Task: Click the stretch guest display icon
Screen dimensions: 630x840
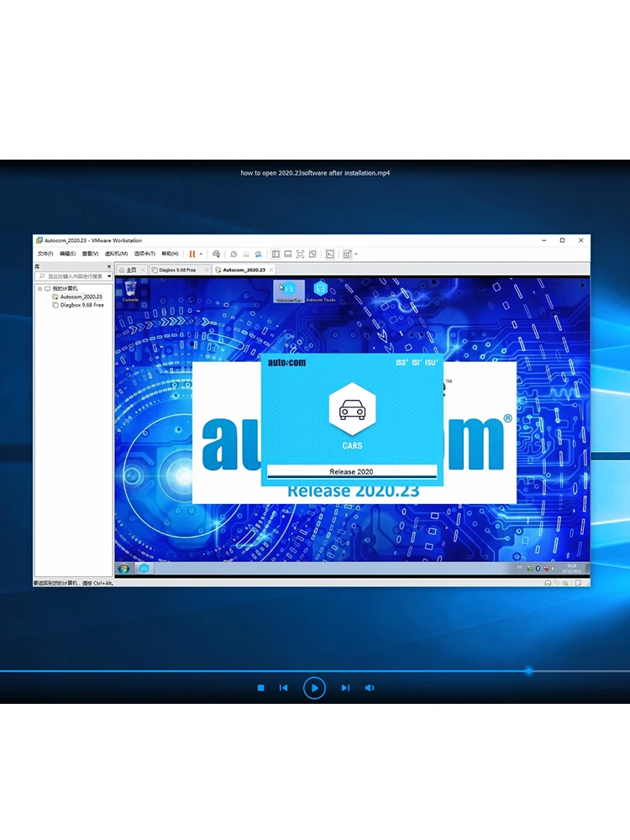Action: [x=347, y=254]
